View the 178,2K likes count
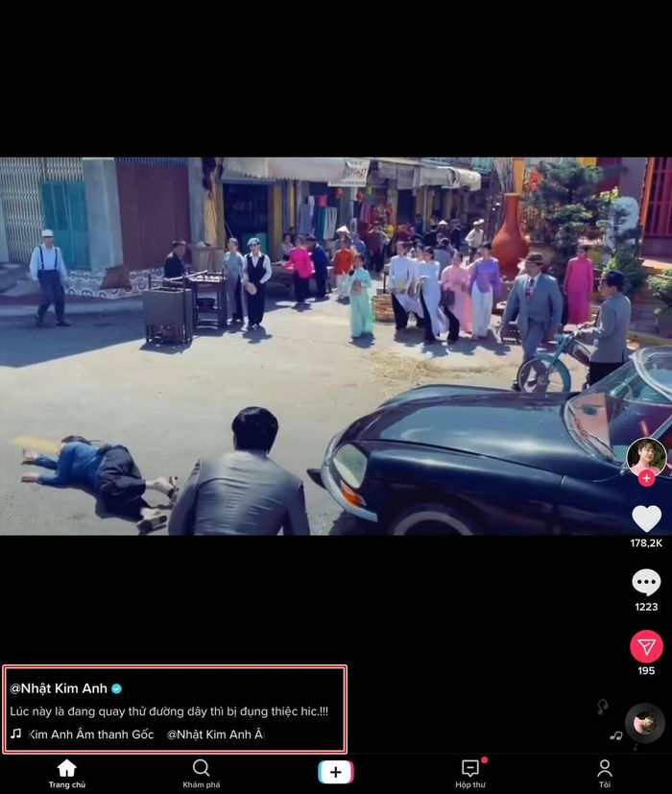 pyautogui.click(x=646, y=542)
